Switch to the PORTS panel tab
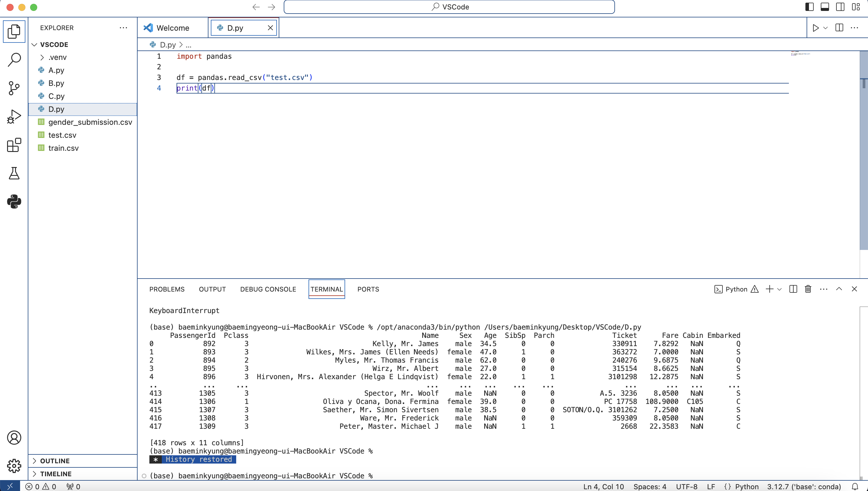Image resolution: width=868 pixels, height=491 pixels. click(368, 289)
